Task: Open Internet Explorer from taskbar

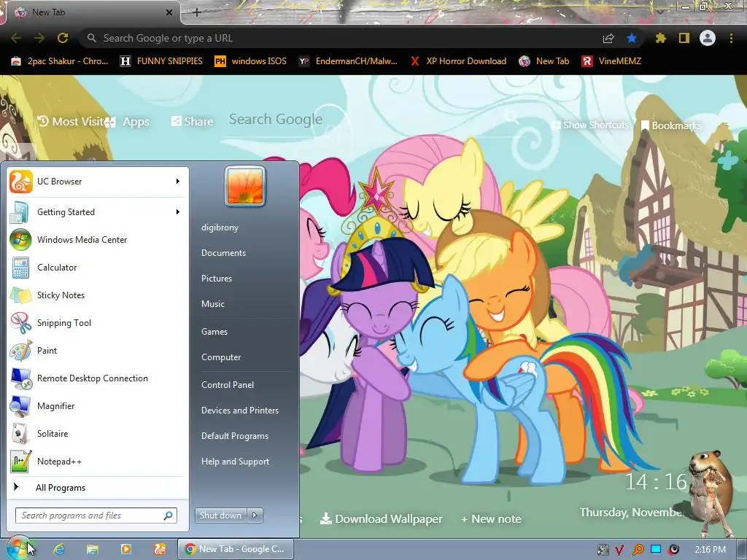Action: [x=59, y=549]
